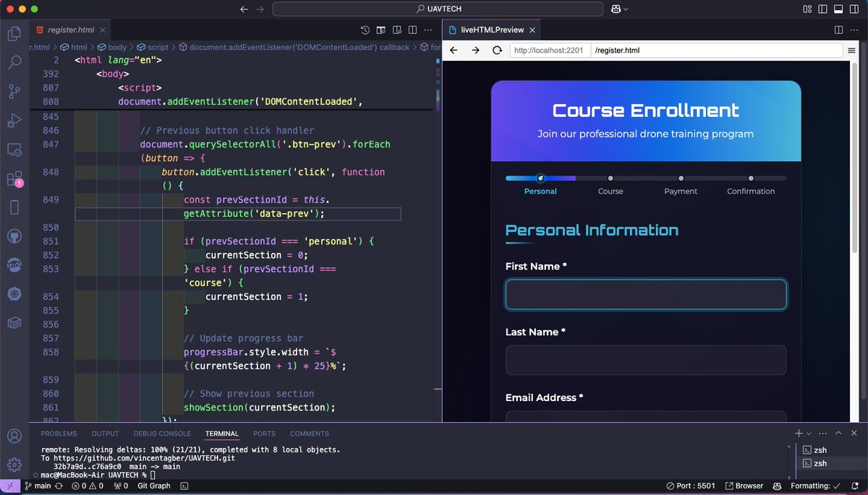Image resolution: width=868 pixels, height=495 pixels.
Task: Click the Payment step marker in progress bar
Action: point(681,178)
